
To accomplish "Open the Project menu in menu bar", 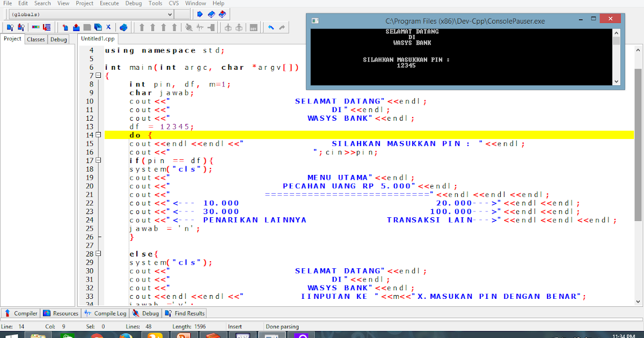I will tap(85, 3).
